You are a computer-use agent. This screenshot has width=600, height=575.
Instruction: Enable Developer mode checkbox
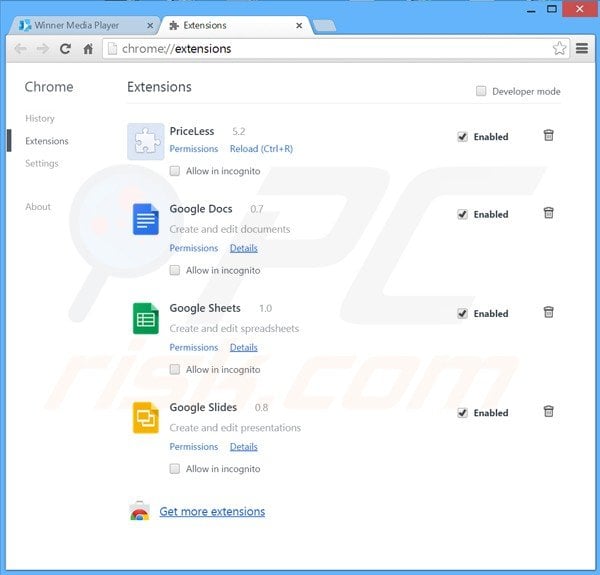pyautogui.click(x=481, y=91)
